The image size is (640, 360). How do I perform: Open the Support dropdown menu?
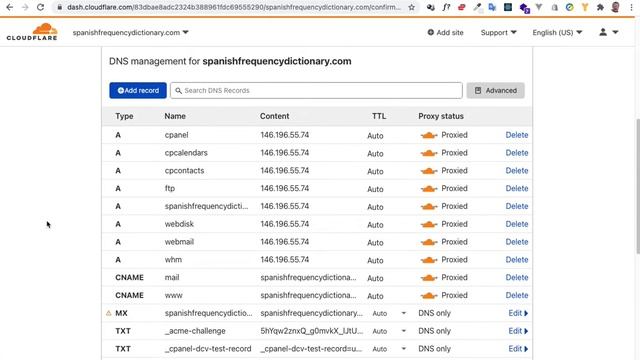[498, 32]
